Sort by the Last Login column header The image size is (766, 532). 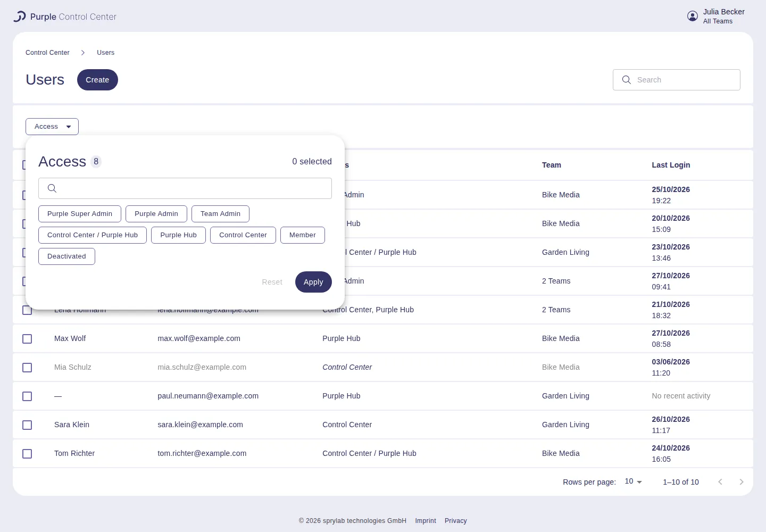(x=671, y=165)
